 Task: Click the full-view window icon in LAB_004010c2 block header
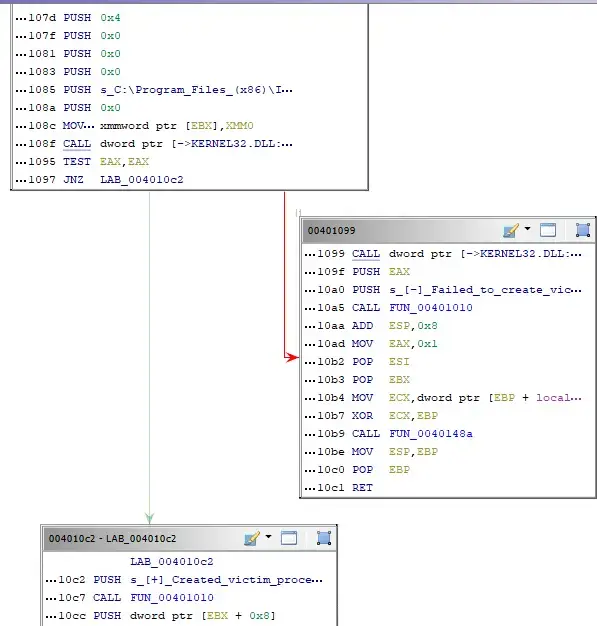[289, 538]
